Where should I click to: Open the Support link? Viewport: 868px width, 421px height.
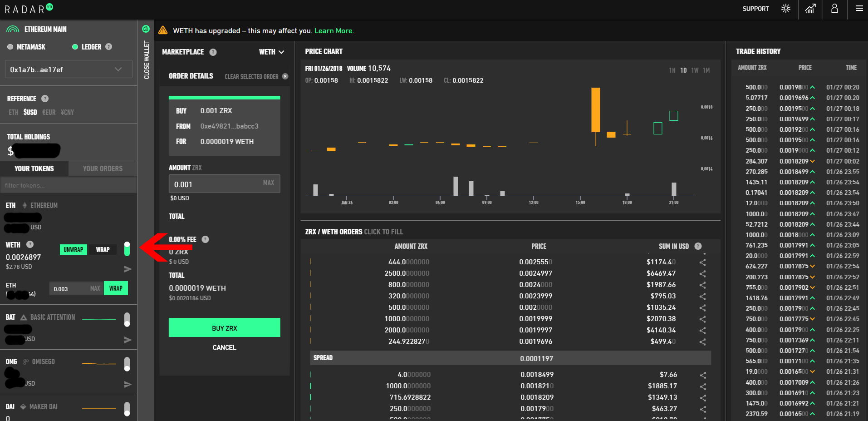(x=755, y=9)
